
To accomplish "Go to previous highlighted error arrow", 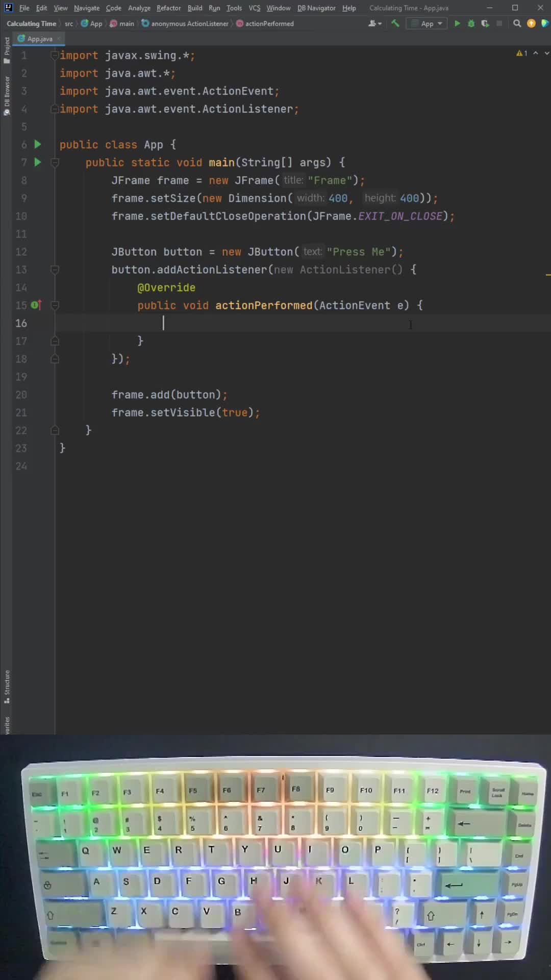I will pos(536,53).
